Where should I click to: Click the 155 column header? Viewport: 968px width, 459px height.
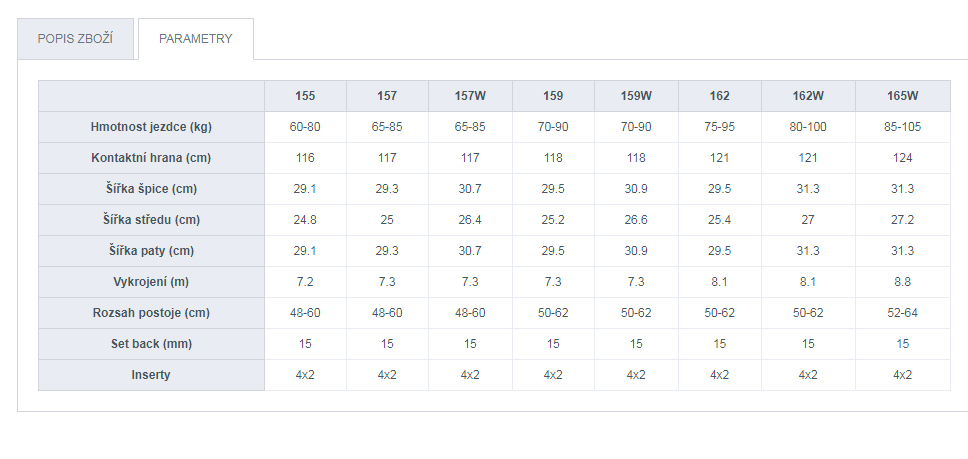[x=305, y=96]
